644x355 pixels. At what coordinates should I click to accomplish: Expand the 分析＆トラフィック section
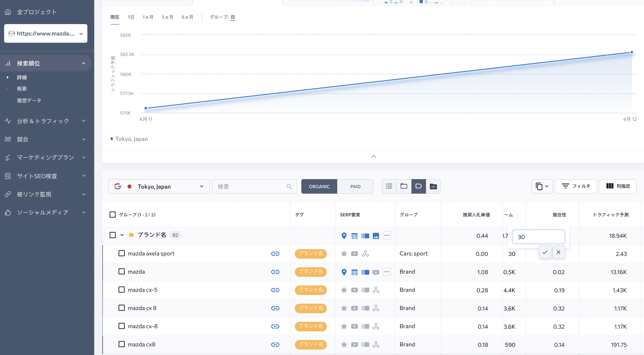(84, 121)
